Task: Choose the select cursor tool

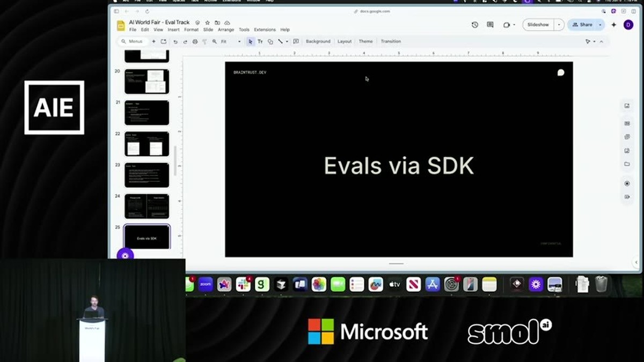Action: click(x=250, y=41)
